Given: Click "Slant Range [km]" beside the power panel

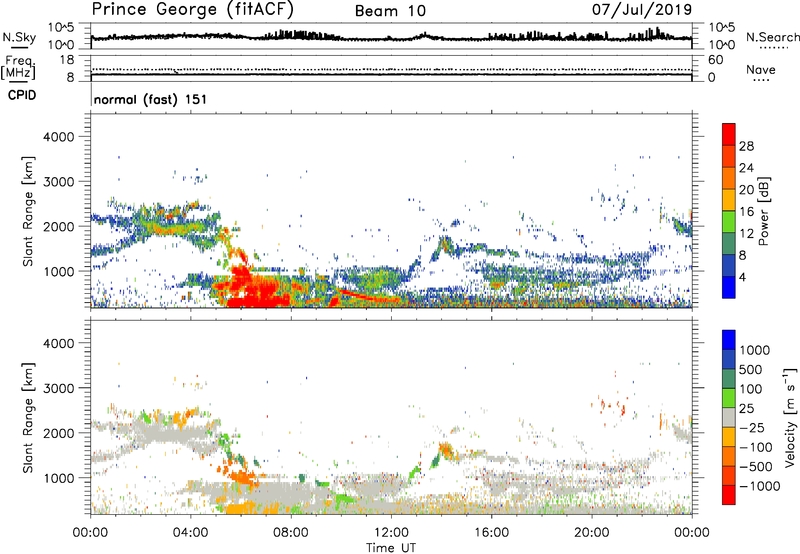Looking at the screenshot, I should point(28,211).
